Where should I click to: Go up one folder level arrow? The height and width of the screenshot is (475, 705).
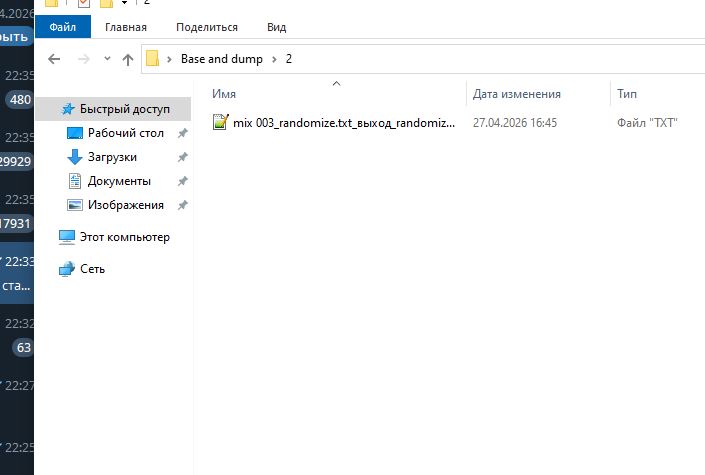128,59
